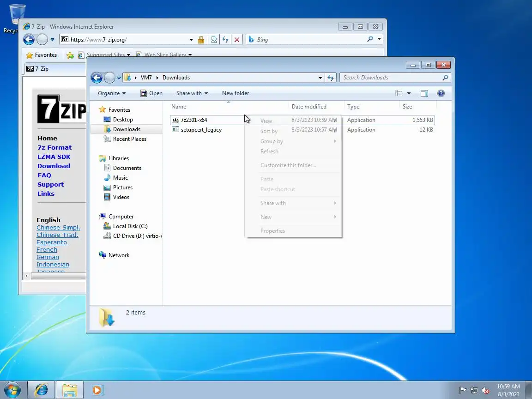Choose Share with in context menu
Image resolution: width=532 pixels, height=399 pixels.
click(293, 203)
